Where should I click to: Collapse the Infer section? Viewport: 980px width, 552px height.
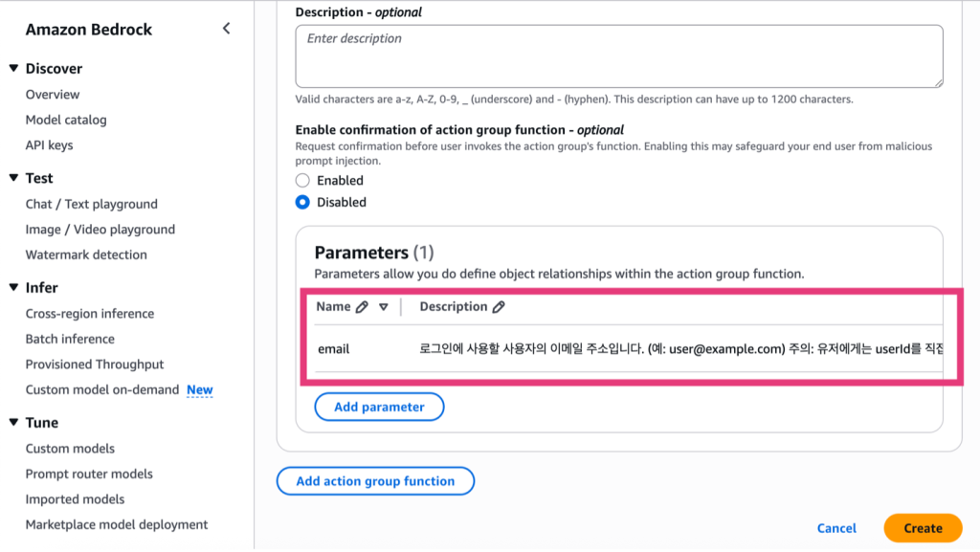[14, 287]
